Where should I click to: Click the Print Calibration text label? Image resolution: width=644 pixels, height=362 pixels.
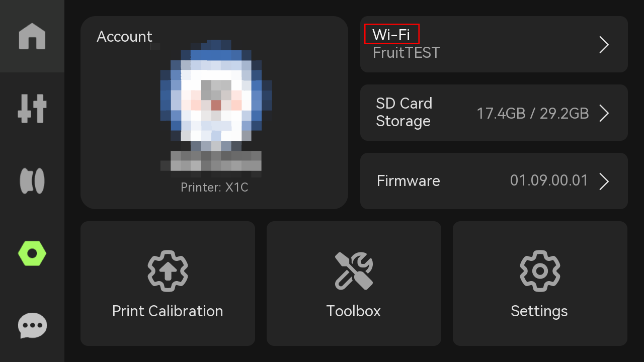pyautogui.click(x=168, y=311)
